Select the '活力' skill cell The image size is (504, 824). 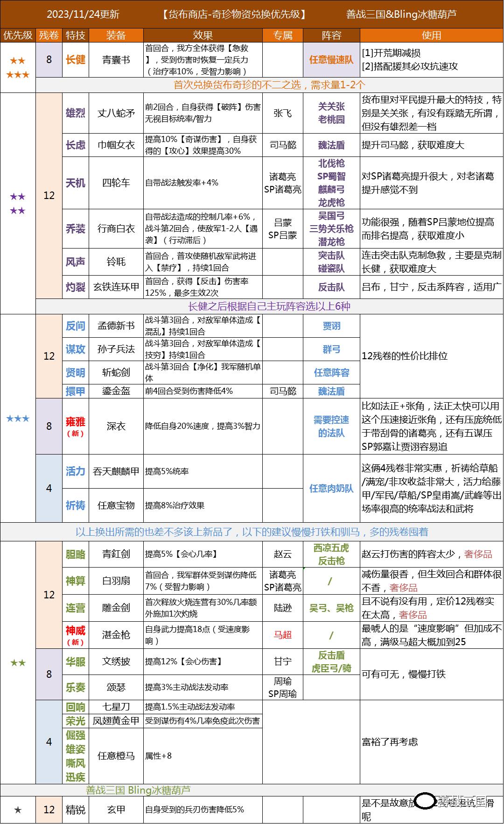pyautogui.click(x=76, y=471)
